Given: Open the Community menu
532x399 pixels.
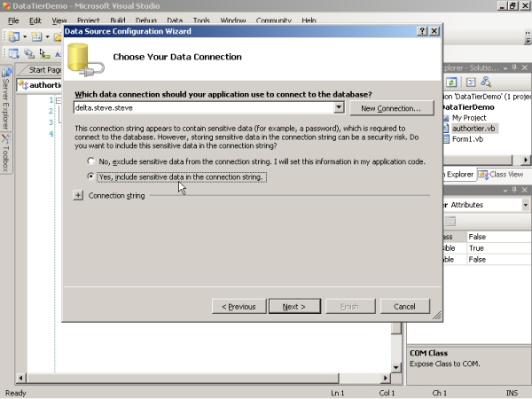Looking at the screenshot, I should pyautogui.click(x=273, y=20).
